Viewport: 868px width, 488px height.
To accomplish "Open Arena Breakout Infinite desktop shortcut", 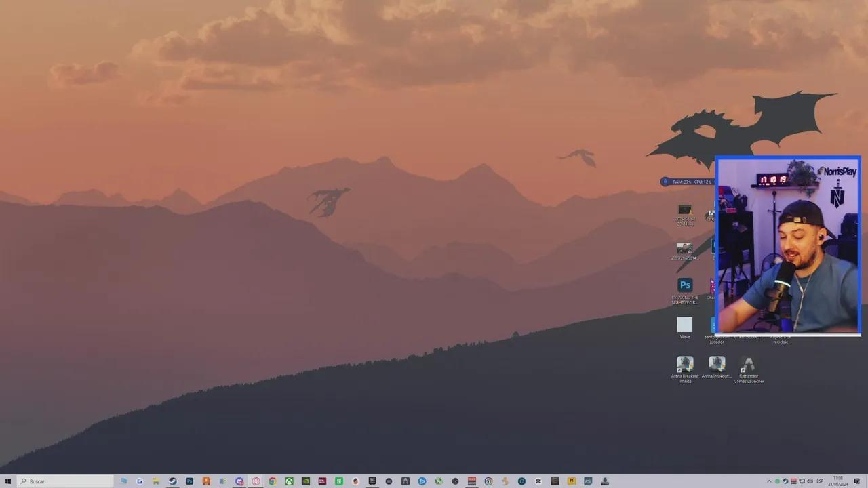I will point(685,365).
